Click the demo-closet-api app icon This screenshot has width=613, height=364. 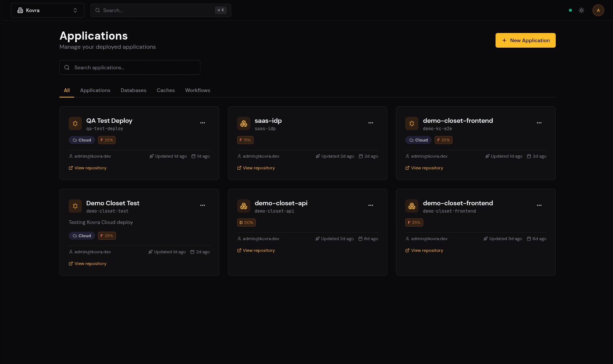pyautogui.click(x=244, y=206)
